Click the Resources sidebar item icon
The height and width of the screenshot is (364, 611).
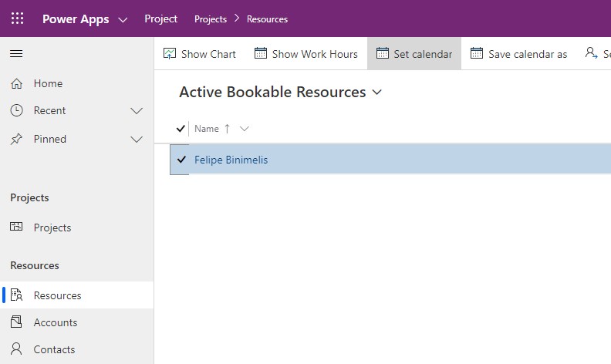16,295
